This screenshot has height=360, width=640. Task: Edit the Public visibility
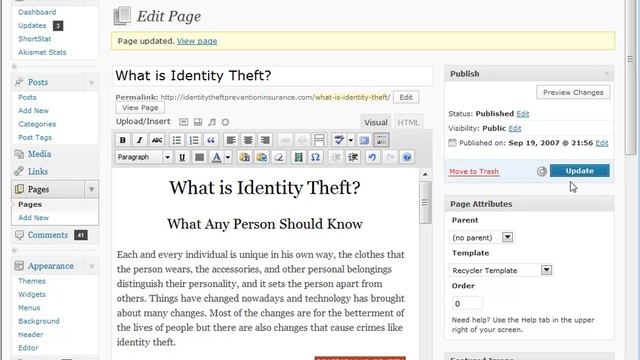pyautogui.click(x=515, y=128)
